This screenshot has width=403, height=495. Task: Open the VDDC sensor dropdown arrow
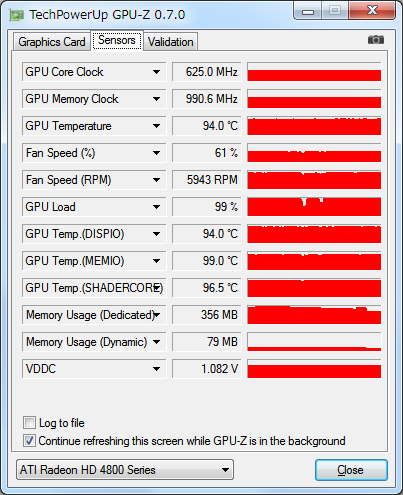point(156,369)
